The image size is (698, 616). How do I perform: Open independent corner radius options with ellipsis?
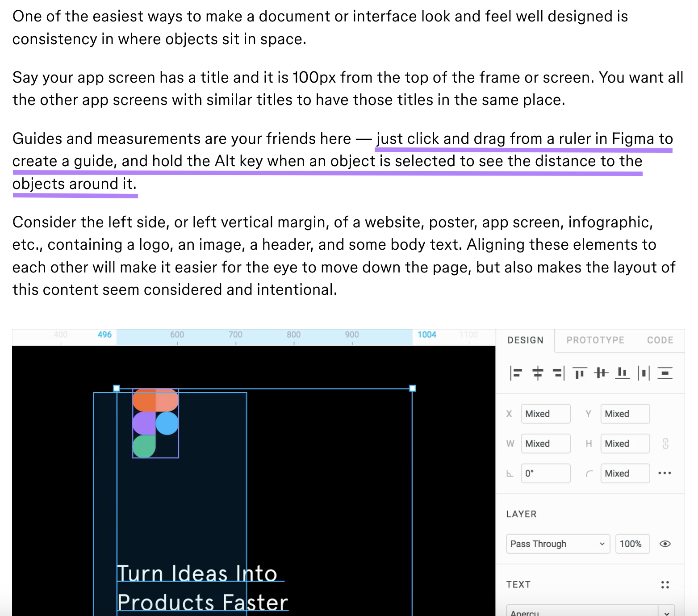click(665, 473)
